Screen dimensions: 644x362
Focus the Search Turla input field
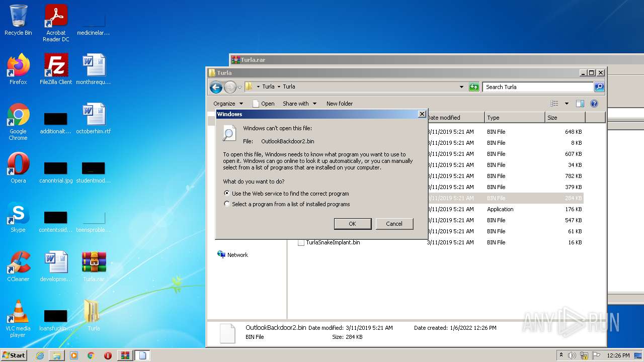(x=538, y=87)
